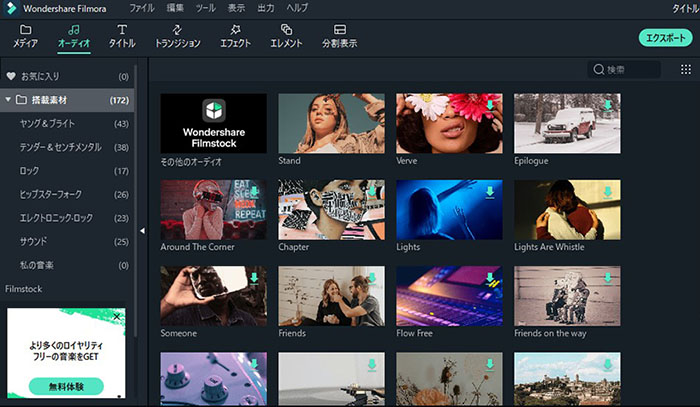Collapse the left sidebar panel arrow
This screenshot has height=407, width=700.
(x=142, y=231)
